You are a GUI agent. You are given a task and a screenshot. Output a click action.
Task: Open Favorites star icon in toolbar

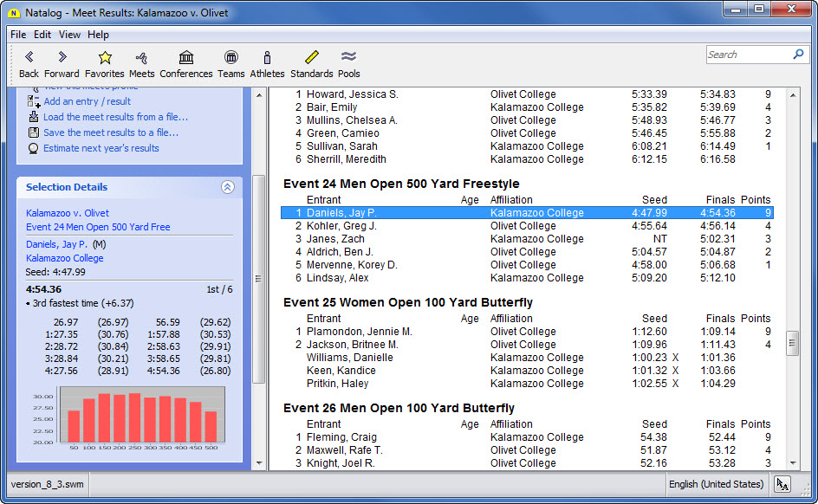tap(105, 58)
